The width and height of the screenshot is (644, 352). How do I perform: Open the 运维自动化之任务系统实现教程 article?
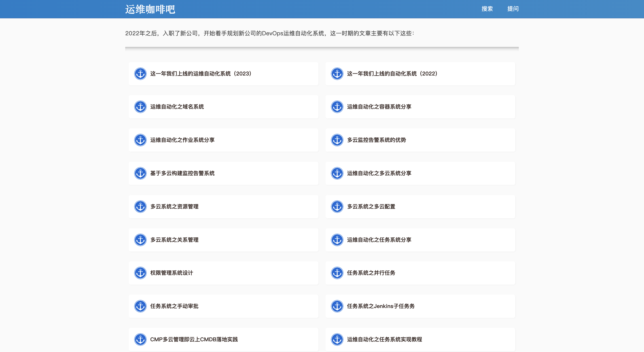[x=384, y=339]
